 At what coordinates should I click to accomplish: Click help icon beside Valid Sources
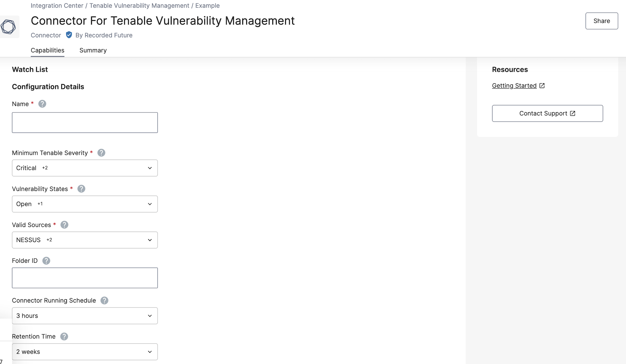click(64, 225)
